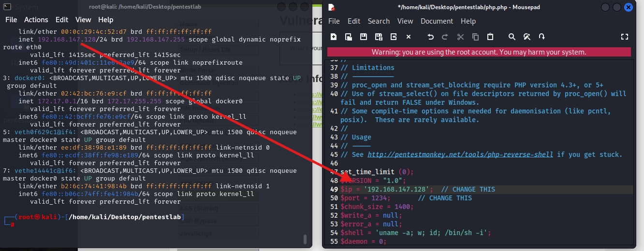Open the Search menu in Mousepad
The height and width of the screenshot is (251, 644).
(x=379, y=21)
